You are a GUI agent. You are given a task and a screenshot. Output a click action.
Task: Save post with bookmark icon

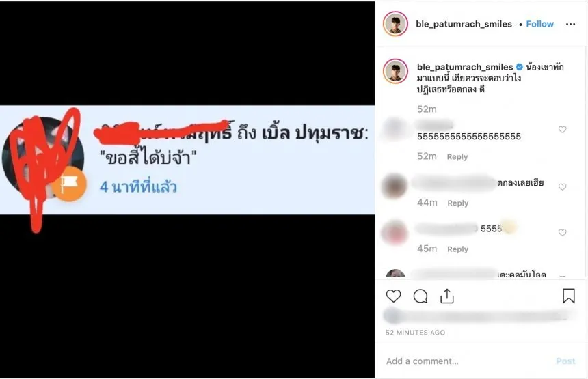click(x=568, y=296)
